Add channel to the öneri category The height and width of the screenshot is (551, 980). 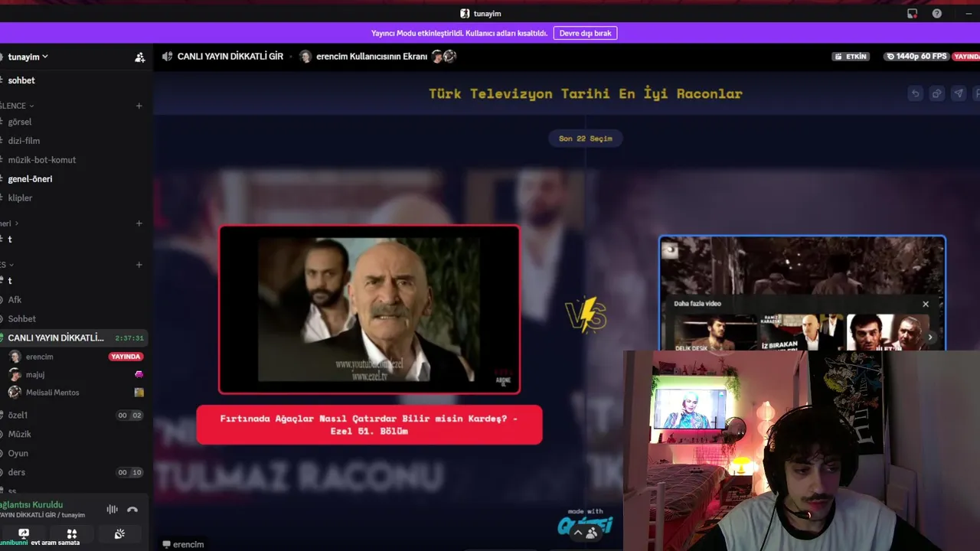pos(139,223)
